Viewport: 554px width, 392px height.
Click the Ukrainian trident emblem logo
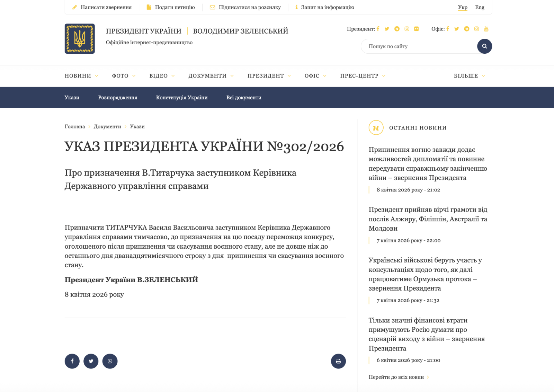(x=80, y=38)
